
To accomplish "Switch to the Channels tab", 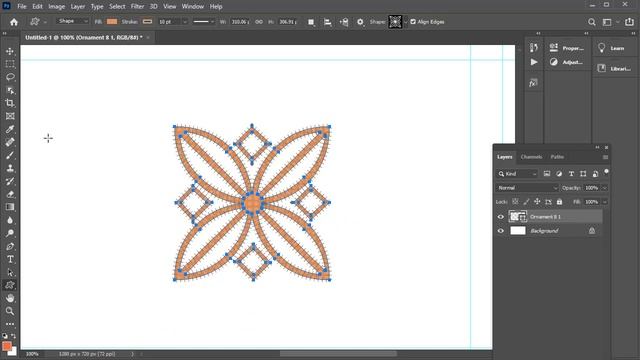I will coord(531,157).
